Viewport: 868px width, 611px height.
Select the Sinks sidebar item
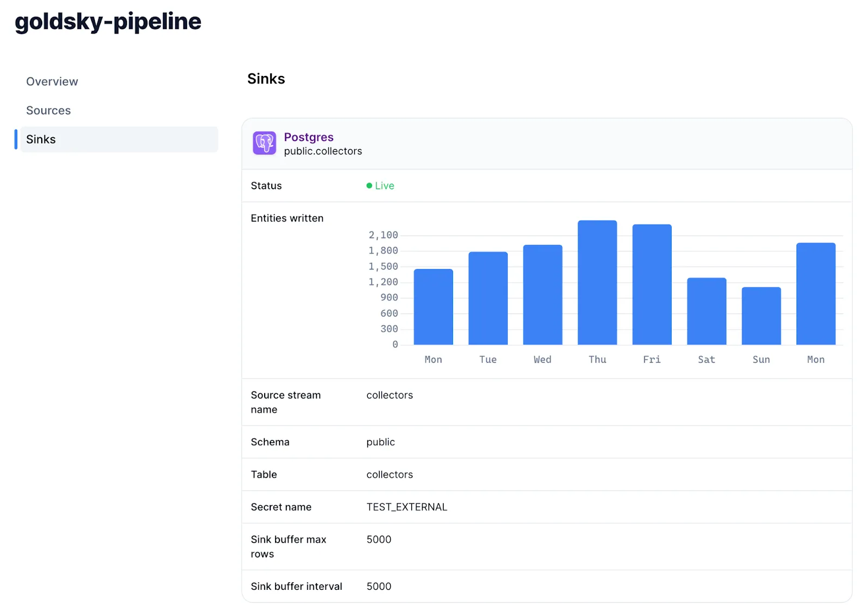(41, 139)
